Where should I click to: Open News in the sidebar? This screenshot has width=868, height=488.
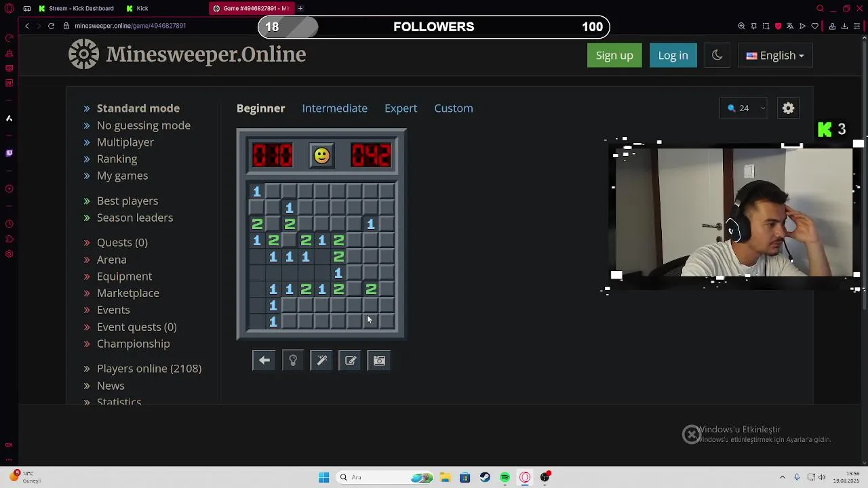(111, 386)
